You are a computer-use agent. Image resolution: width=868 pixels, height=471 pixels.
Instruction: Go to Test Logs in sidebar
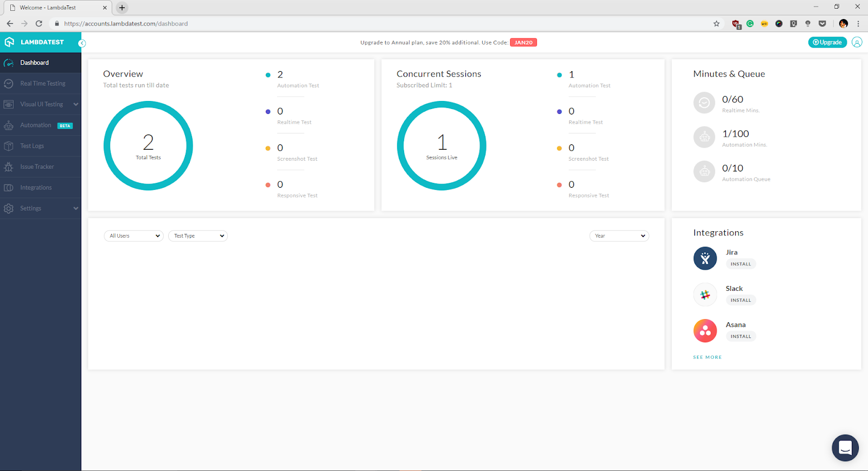point(32,146)
